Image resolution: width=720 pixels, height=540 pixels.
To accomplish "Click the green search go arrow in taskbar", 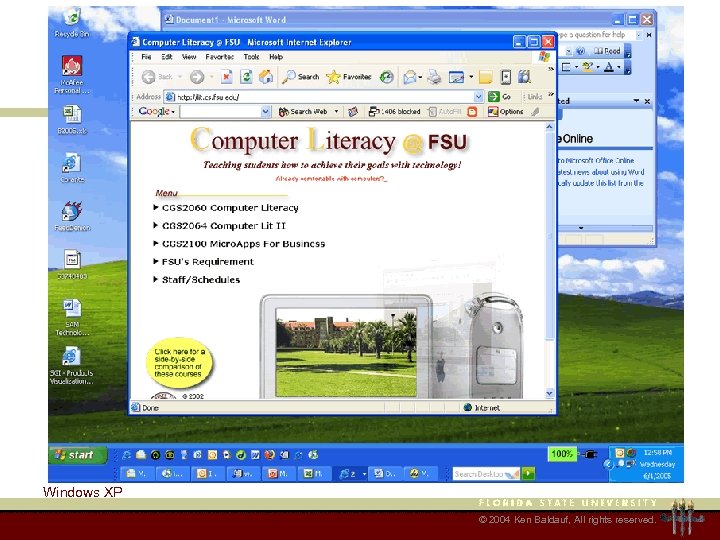I will pyautogui.click(x=529, y=473).
